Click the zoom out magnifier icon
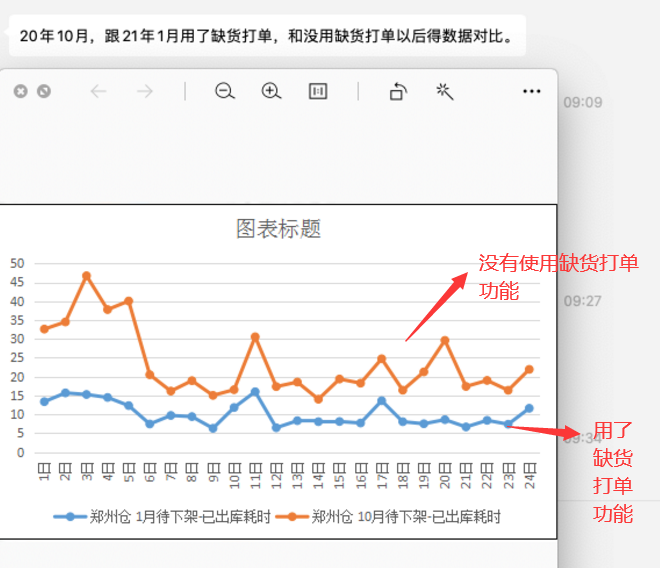This screenshot has height=568, width=660. click(225, 91)
